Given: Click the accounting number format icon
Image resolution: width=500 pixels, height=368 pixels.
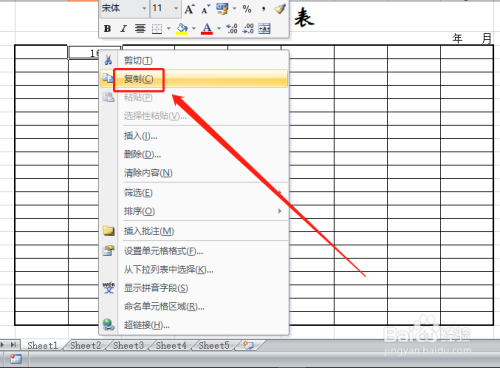Looking at the screenshot, I should (x=222, y=9).
